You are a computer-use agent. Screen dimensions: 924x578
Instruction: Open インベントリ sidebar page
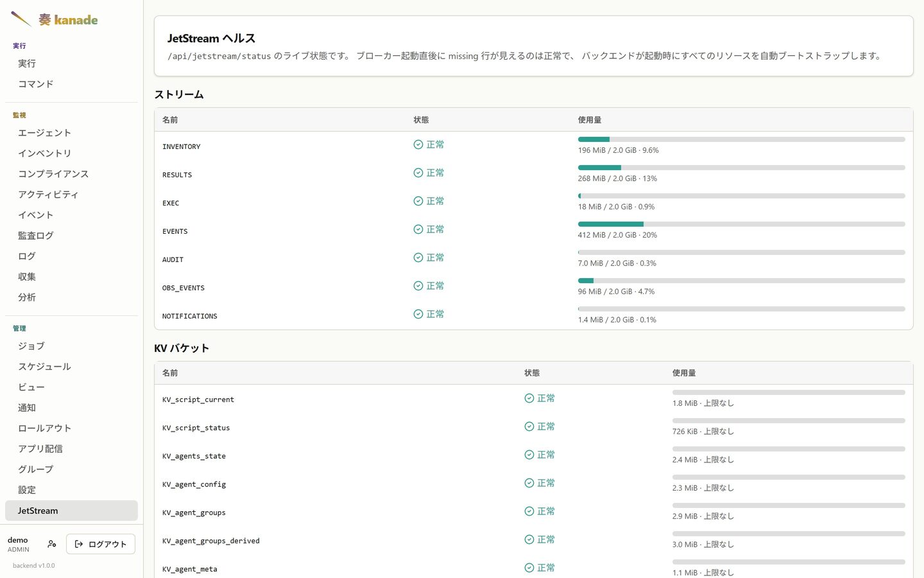[71, 153]
